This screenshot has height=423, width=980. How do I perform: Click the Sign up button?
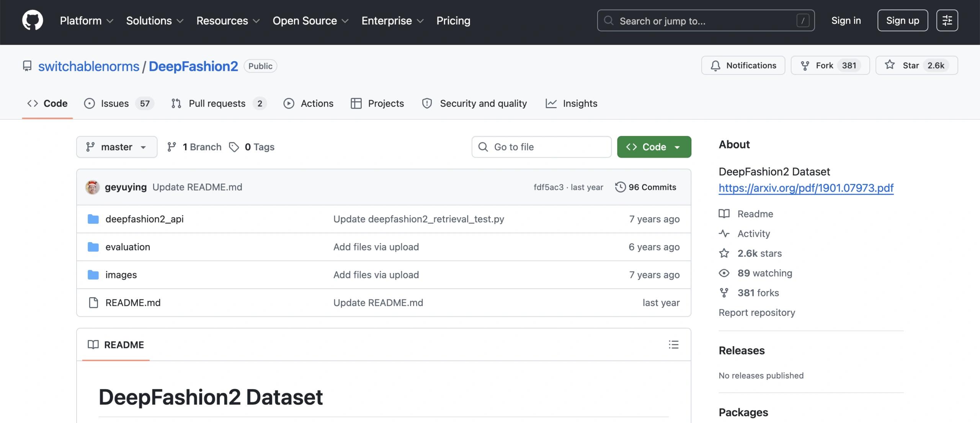coord(903,21)
